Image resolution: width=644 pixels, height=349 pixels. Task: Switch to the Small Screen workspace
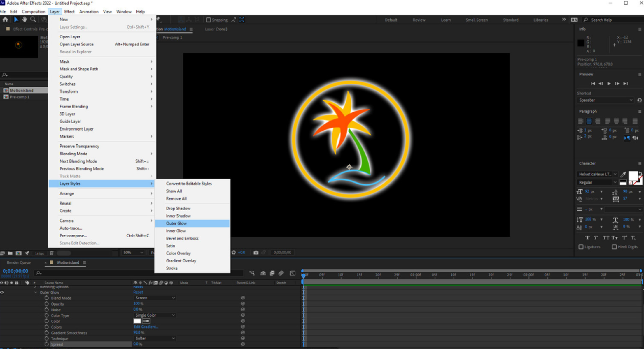click(x=477, y=20)
